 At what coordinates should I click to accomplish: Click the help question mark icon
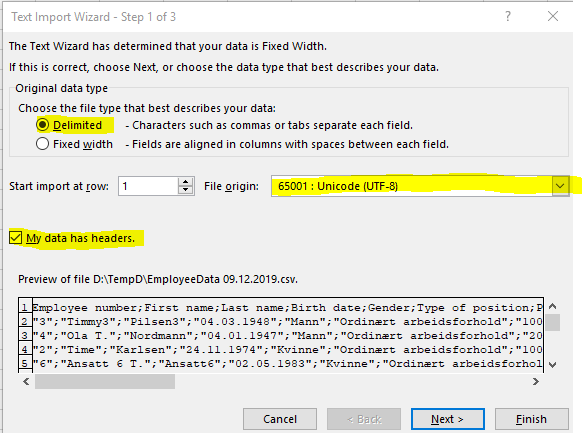click(508, 16)
